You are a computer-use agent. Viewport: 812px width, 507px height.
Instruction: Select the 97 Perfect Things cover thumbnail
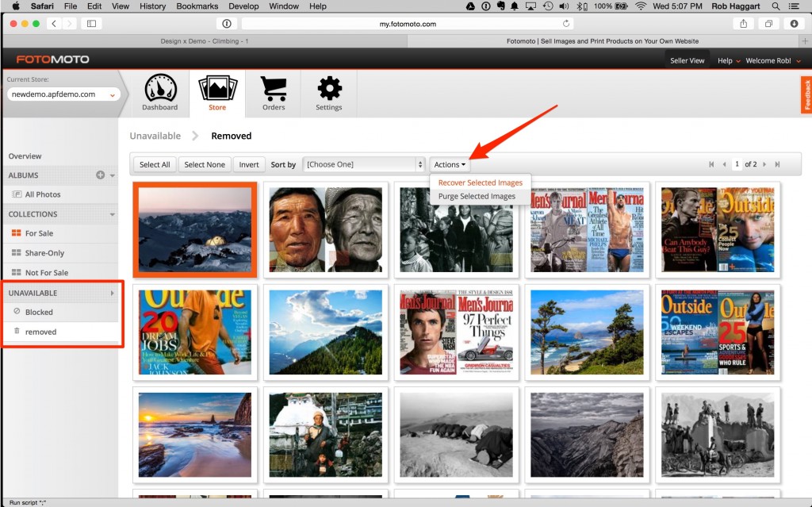pos(456,332)
